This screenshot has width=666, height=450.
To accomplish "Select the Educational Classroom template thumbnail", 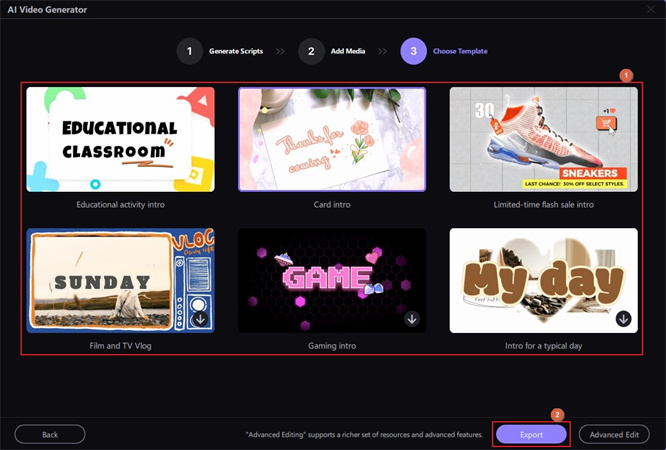I will [x=120, y=139].
